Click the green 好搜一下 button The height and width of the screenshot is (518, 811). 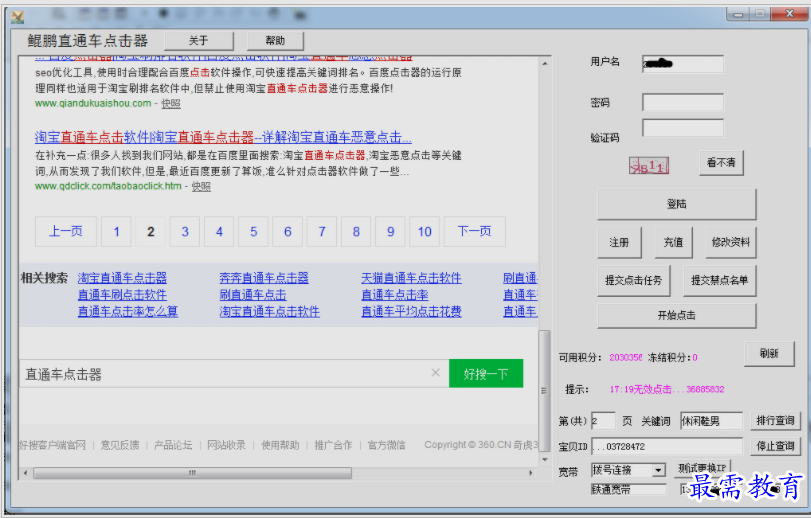tap(486, 374)
